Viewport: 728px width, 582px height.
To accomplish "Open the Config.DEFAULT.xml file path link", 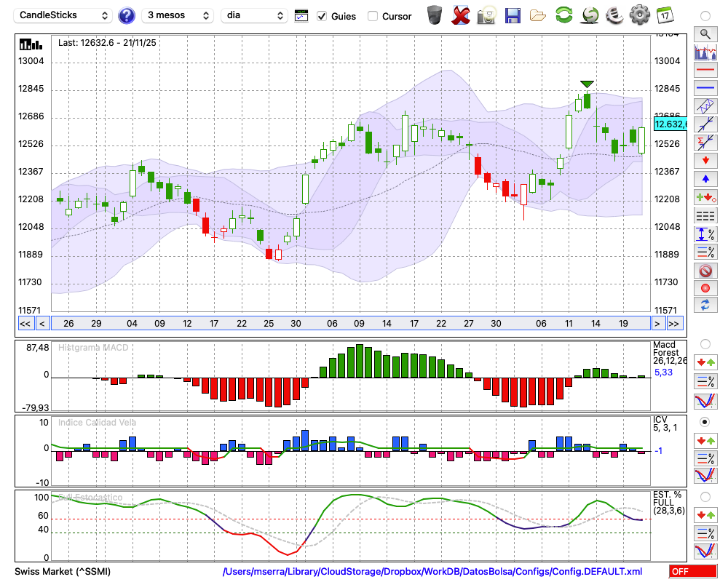I will [x=432, y=572].
